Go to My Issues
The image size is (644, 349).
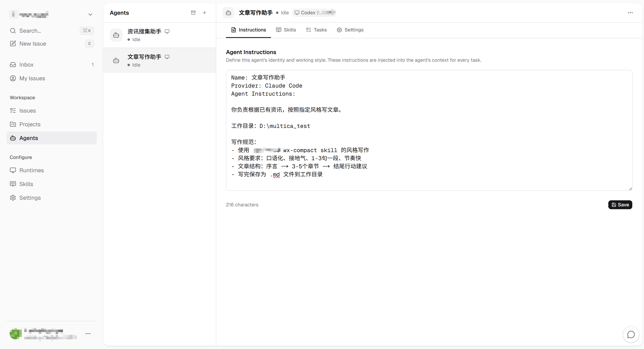pyautogui.click(x=51, y=78)
